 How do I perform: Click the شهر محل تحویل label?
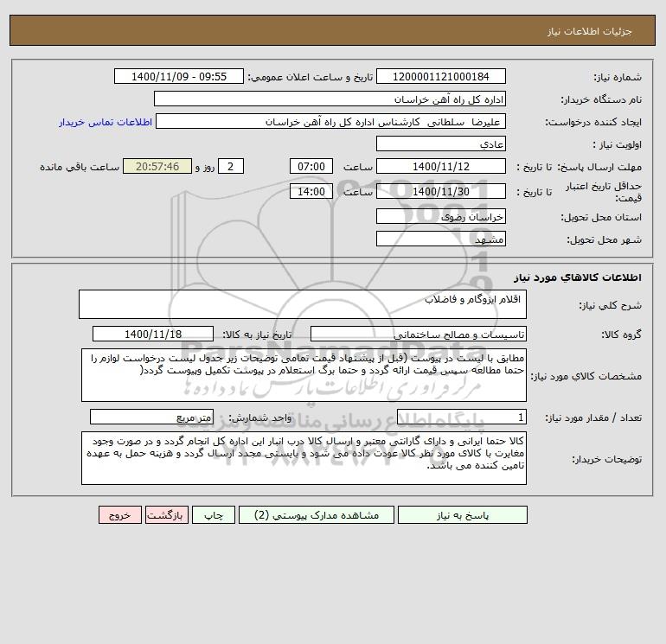(604, 239)
